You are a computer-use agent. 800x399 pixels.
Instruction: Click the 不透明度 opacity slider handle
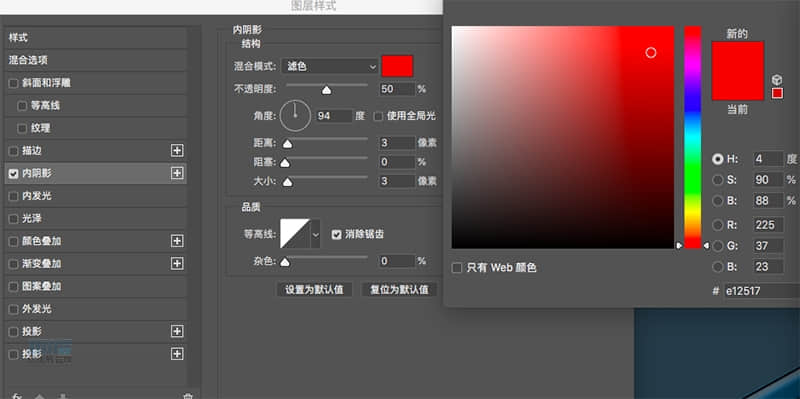(x=327, y=90)
